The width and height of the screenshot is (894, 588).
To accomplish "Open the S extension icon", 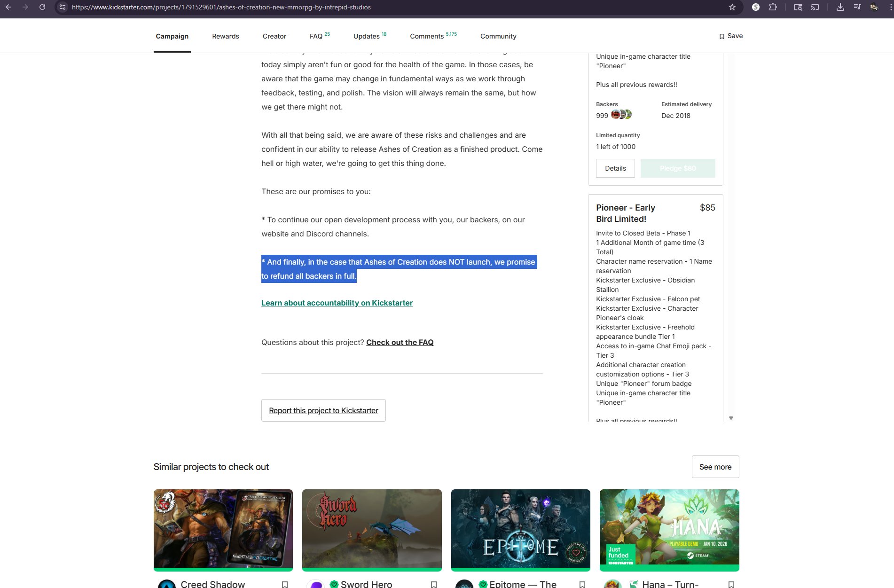I will click(756, 7).
